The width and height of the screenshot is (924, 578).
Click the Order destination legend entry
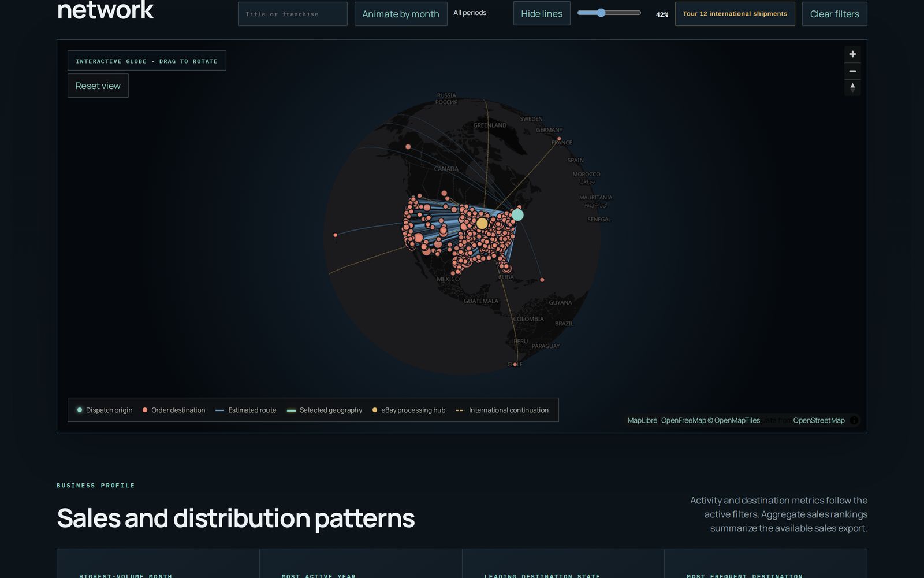tap(173, 410)
